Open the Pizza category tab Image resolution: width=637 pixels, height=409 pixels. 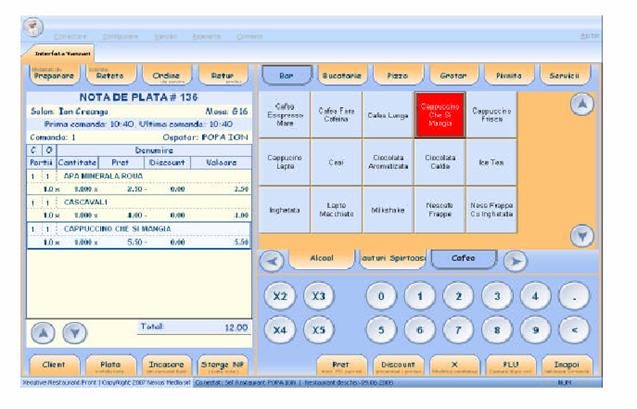tap(397, 75)
